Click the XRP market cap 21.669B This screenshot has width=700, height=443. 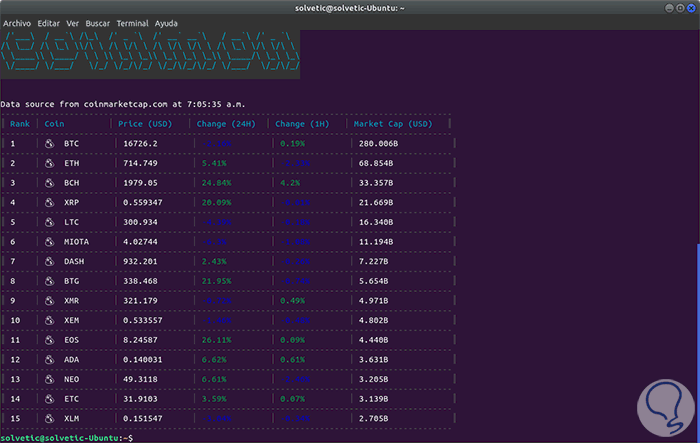click(x=376, y=202)
